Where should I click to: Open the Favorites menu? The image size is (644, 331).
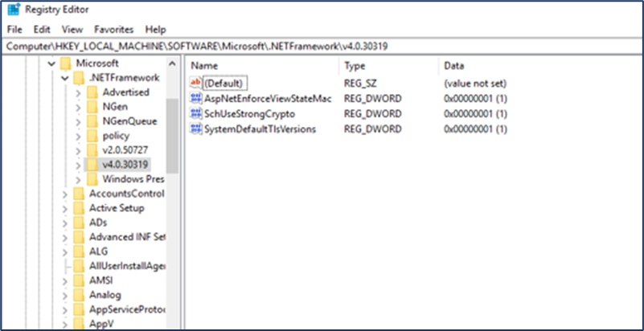click(x=114, y=30)
